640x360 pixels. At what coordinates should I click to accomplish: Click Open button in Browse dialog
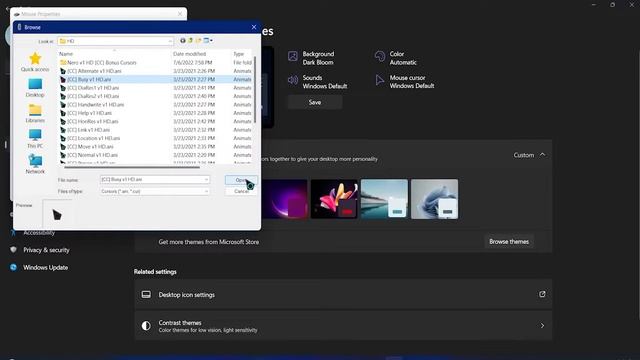[241, 180]
